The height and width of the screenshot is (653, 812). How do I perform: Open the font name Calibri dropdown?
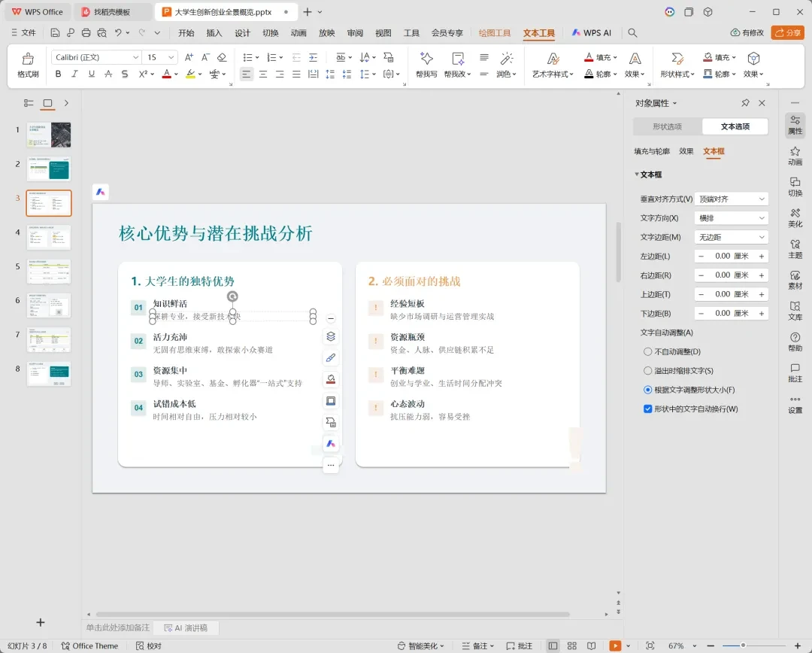(135, 57)
